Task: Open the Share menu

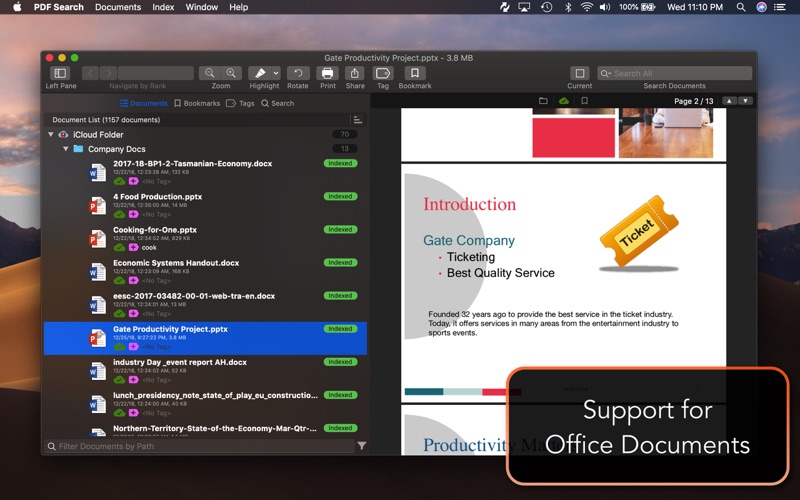Action: point(355,73)
